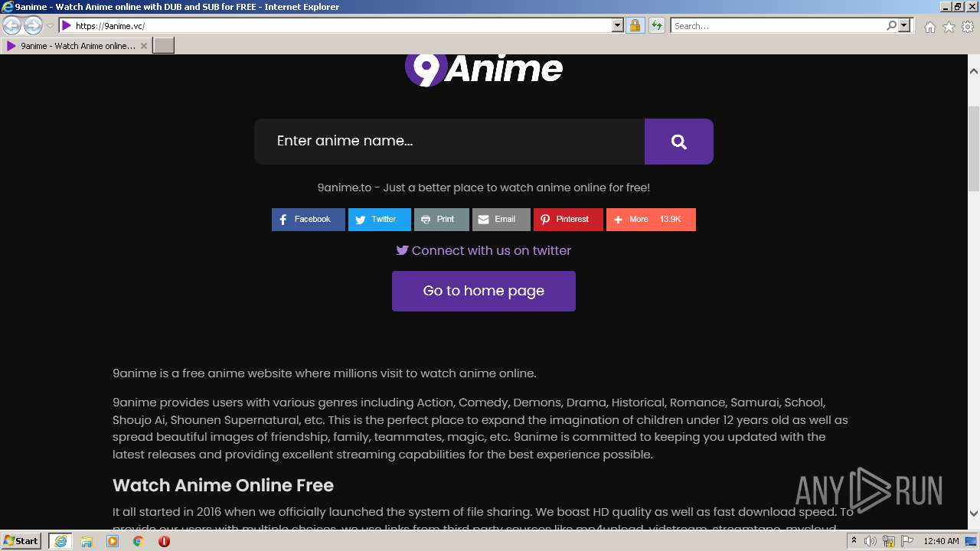This screenshot has width=980, height=551.
Task: Click Connect with us on twitter link
Action: tap(484, 250)
